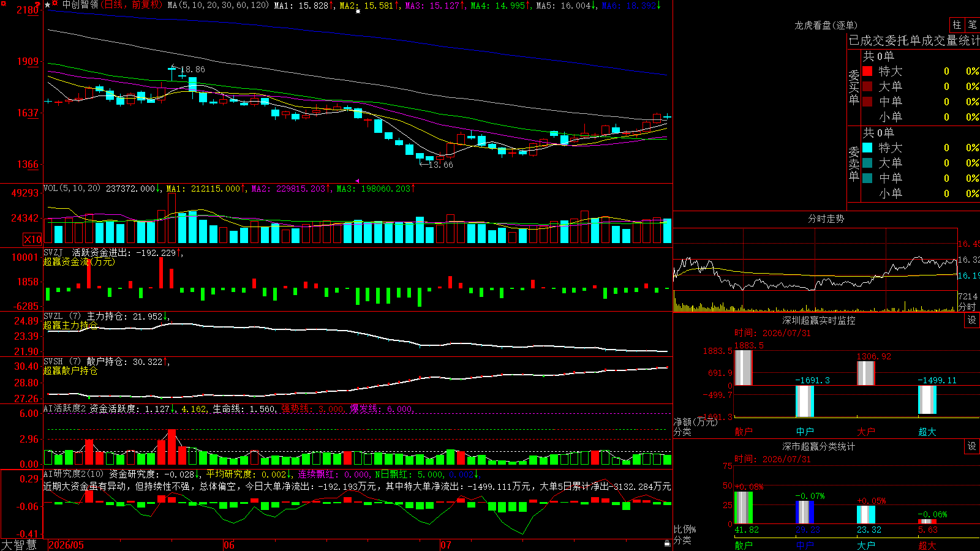Click the 爆发线: 6.000 label
Viewport: 980px width, 551px height.
(x=382, y=409)
